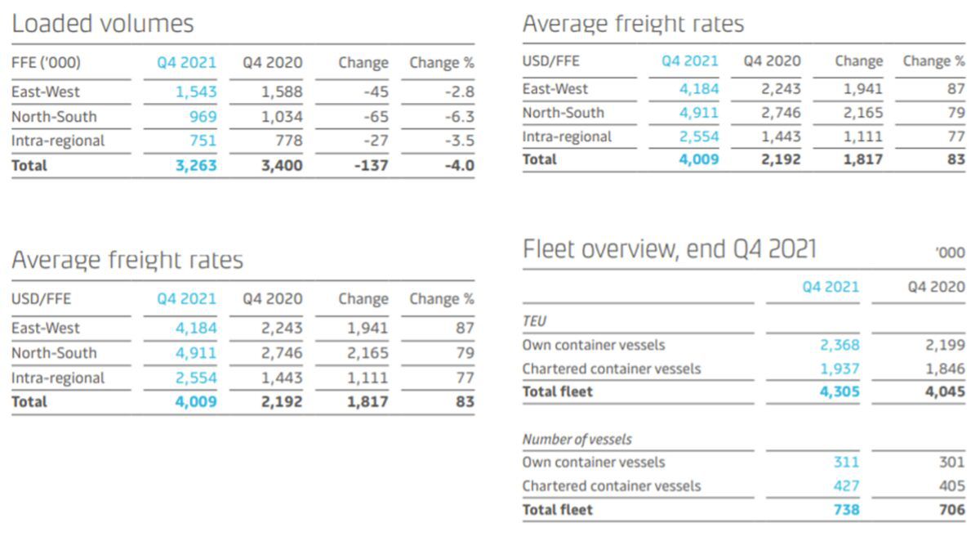Select Q4 2020 total vessel count 706

pyautogui.click(x=951, y=509)
